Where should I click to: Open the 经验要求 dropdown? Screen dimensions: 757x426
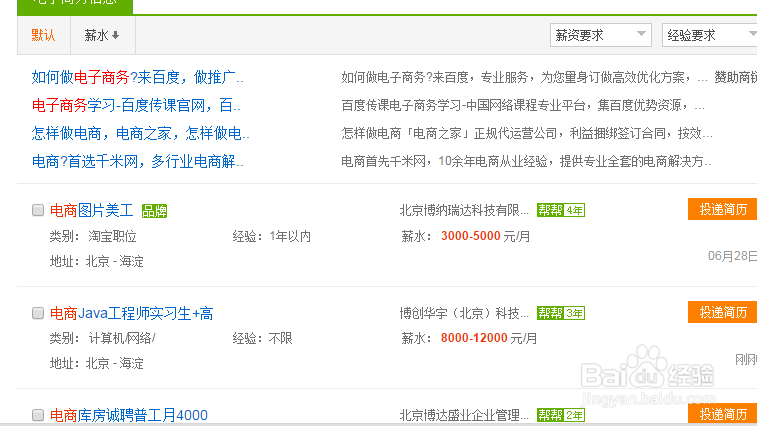tap(710, 35)
